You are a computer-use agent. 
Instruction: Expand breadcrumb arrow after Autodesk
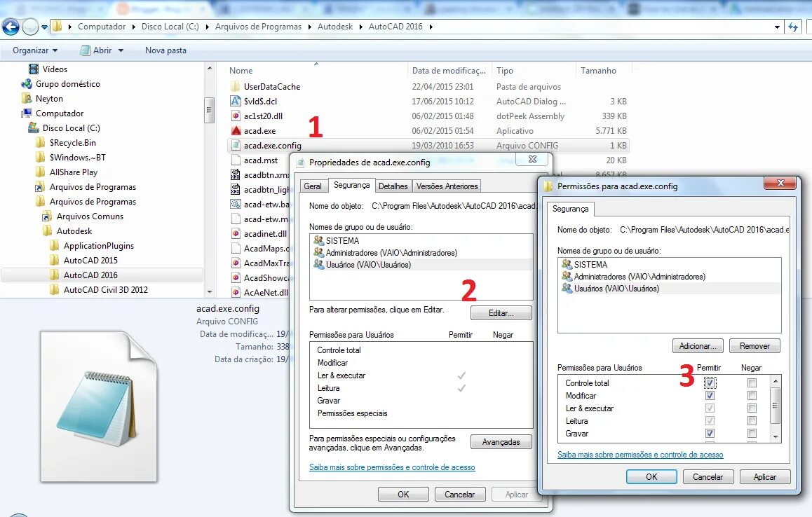[361, 27]
